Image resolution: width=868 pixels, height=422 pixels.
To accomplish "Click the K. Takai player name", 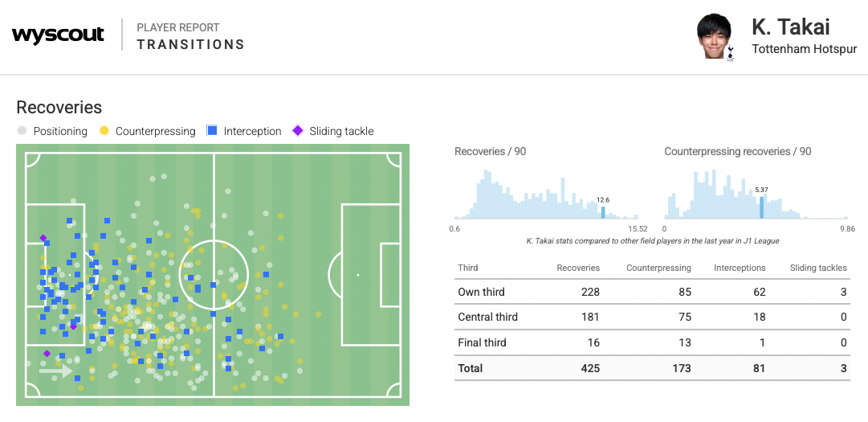I will point(790,27).
